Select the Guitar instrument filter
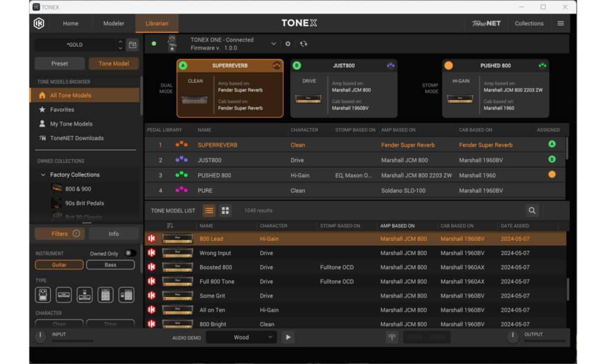 click(x=59, y=265)
